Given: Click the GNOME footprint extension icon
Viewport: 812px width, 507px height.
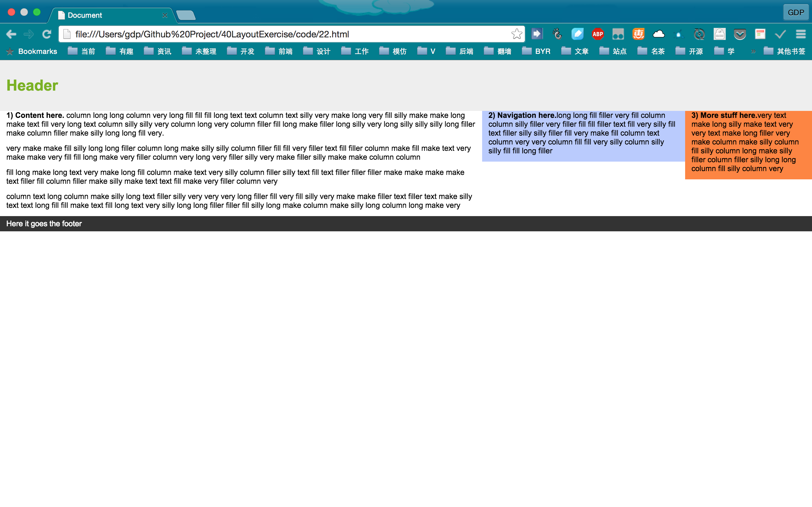Looking at the screenshot, I should pyautogui.click(x=557, y=34).
